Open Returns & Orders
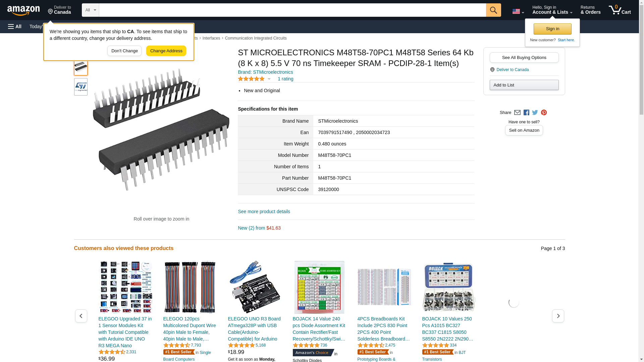Image resolution: width=644 pixels, height=362 pixels. [590, 10]
